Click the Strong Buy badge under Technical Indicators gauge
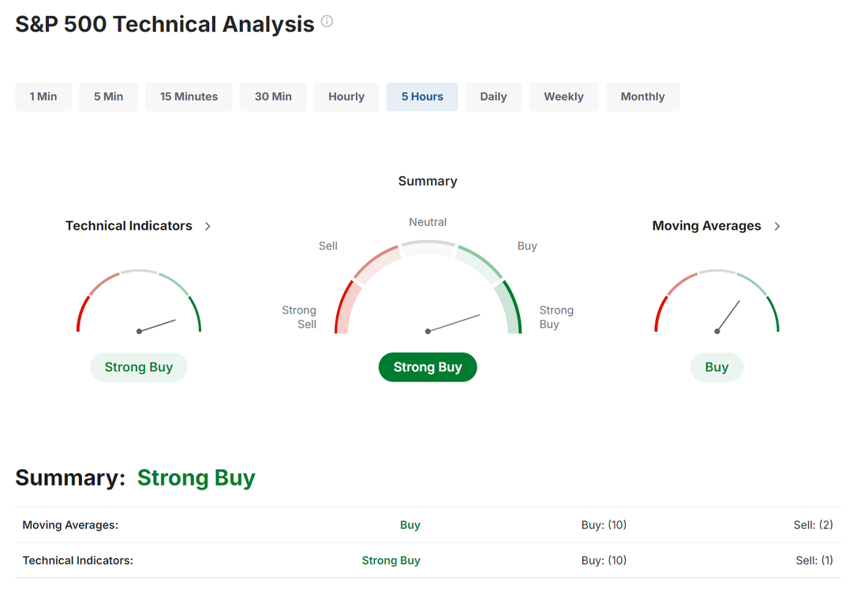Screen dimensions: 868x612 [139, 367]
